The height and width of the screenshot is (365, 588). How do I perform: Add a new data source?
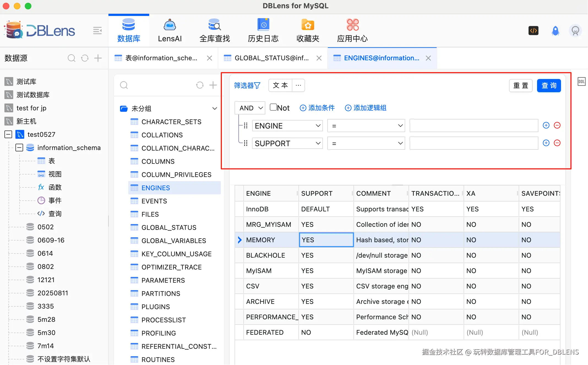[x=98, y=58]
